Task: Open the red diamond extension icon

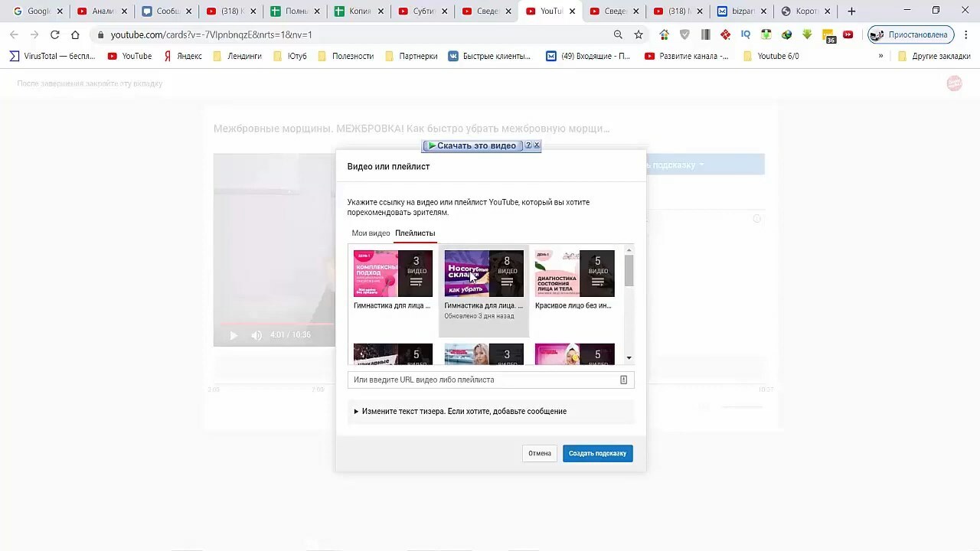Action: [725, 34]
